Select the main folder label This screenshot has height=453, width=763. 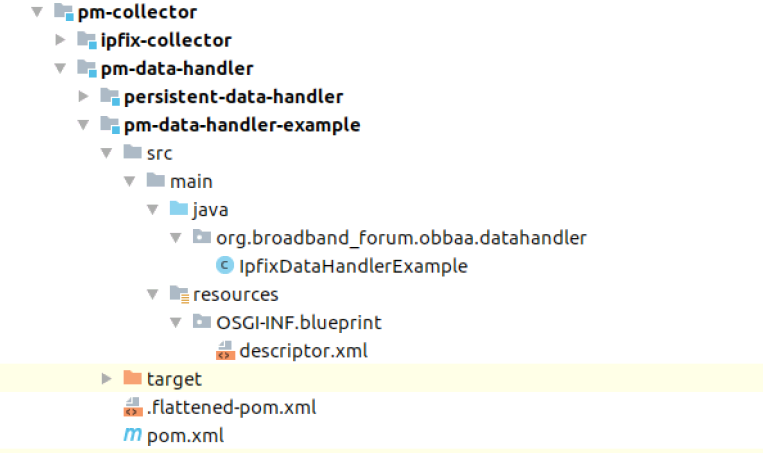(191, 181)
